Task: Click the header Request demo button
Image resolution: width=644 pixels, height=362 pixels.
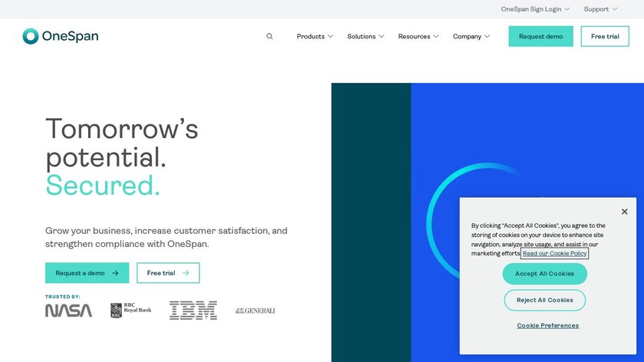Action: tap(540, 36)
